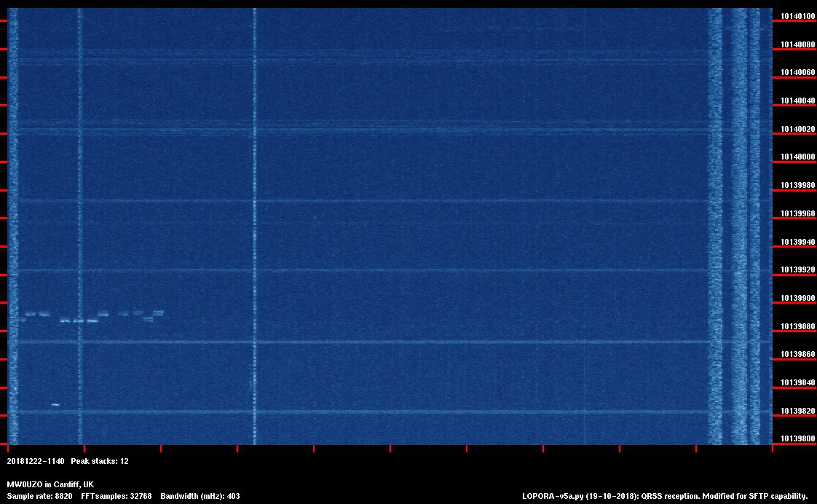Click the Bandwidth (mHz): 403 label
Viewport: 817px width, 504px height.
(200, 496)
